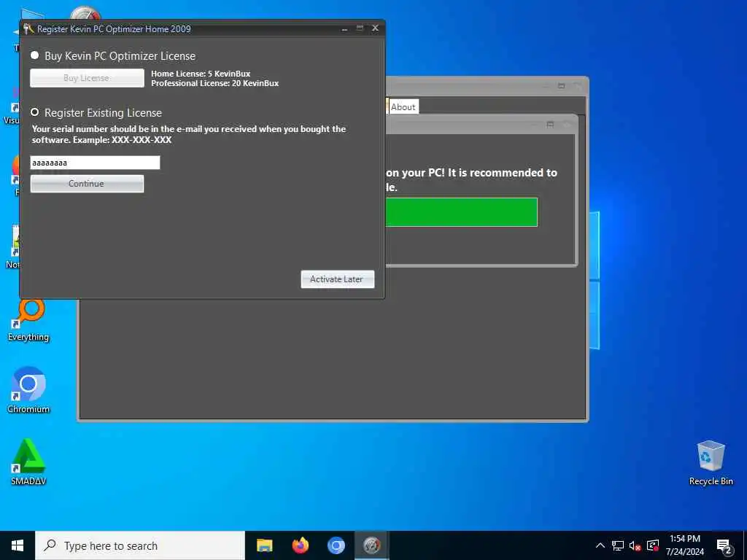Click the display-with-red-dot tray icon by clock
The width and height of the screenshot is (747, 560).
(x=653, y=545)
